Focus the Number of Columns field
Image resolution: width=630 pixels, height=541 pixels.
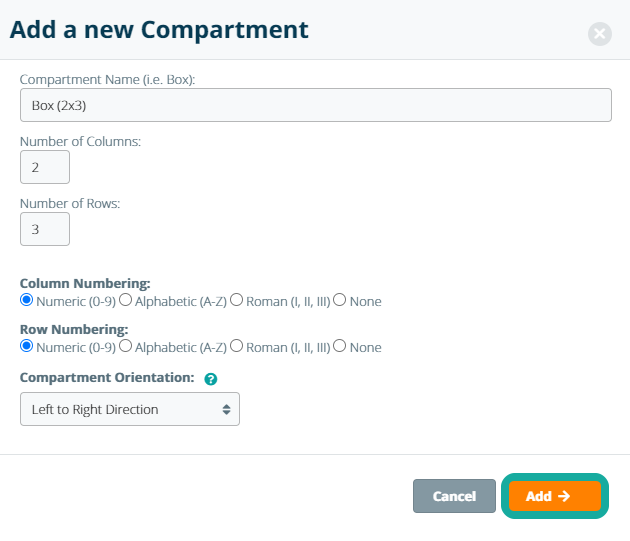pos(45,167)
